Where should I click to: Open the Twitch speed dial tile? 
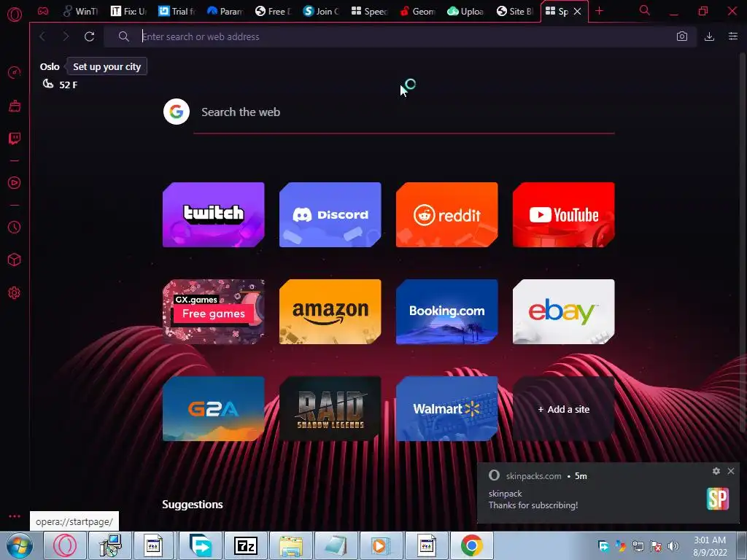[214, 215]
